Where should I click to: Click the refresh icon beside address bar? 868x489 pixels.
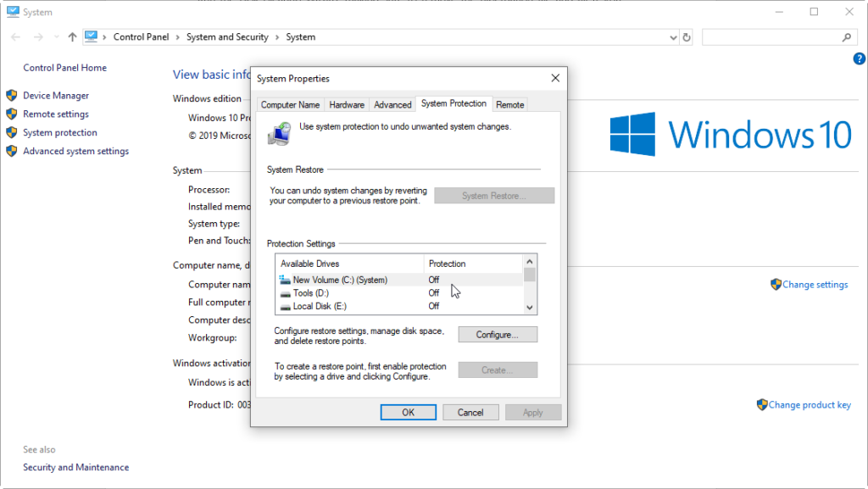point(687,37)
